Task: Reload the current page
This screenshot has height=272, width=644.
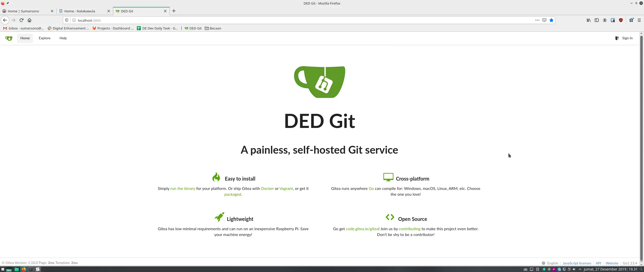Action: point(21,20)
